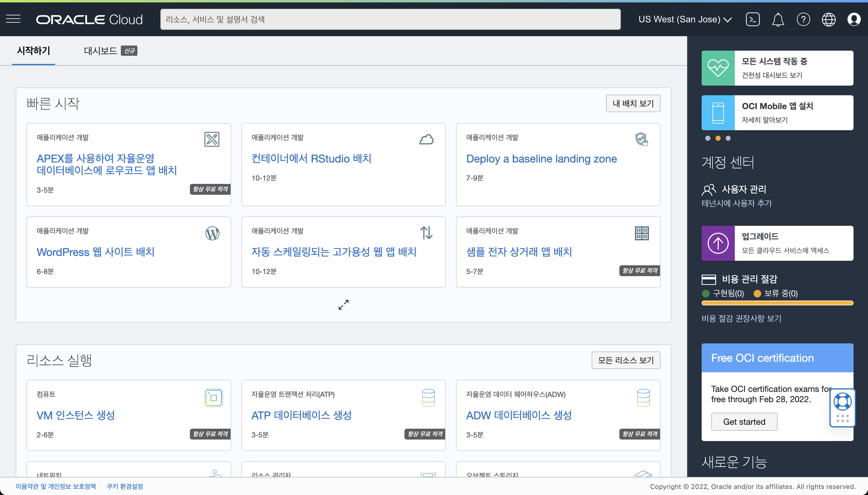Screen dimensions: 868x495
Task: Click the resource search input field
Action: [x=390, y=19]
